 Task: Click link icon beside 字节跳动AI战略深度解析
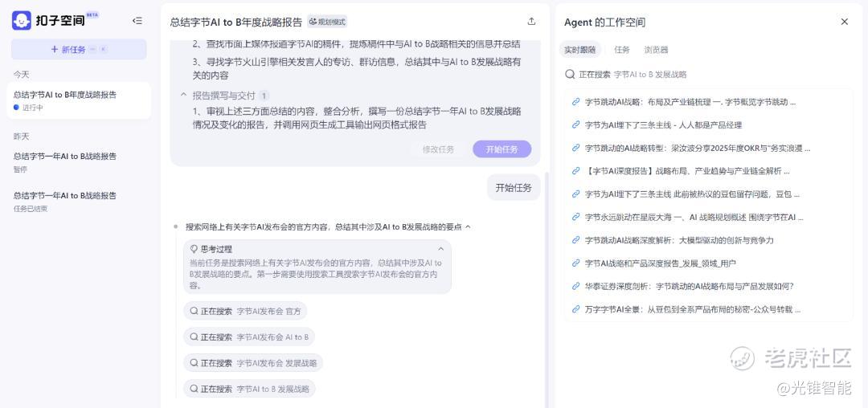pyautogui.click(x=575, y=240)
